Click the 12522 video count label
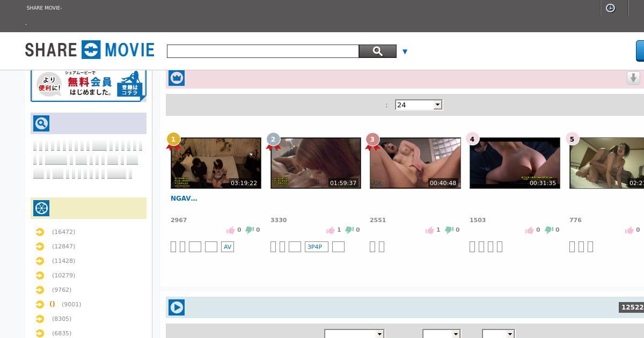This screenshot has width=644, height=338. (632, 307)
